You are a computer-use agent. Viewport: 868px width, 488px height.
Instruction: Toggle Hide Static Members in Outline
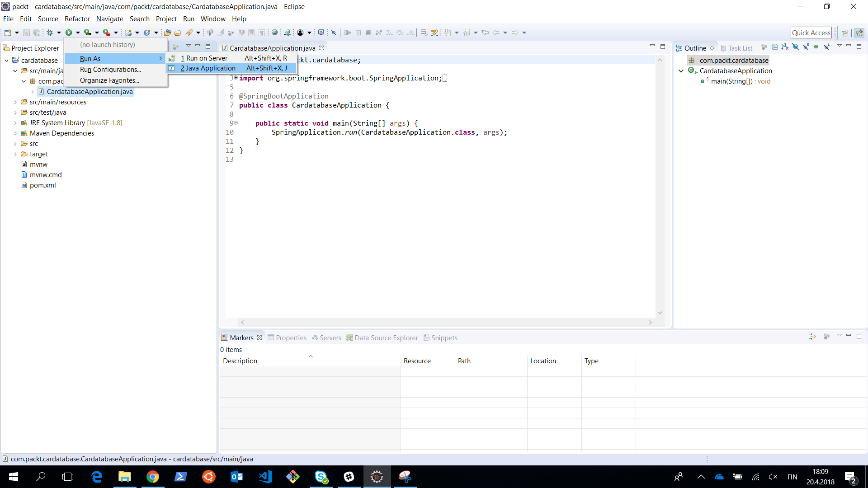(x=806, y=47)
